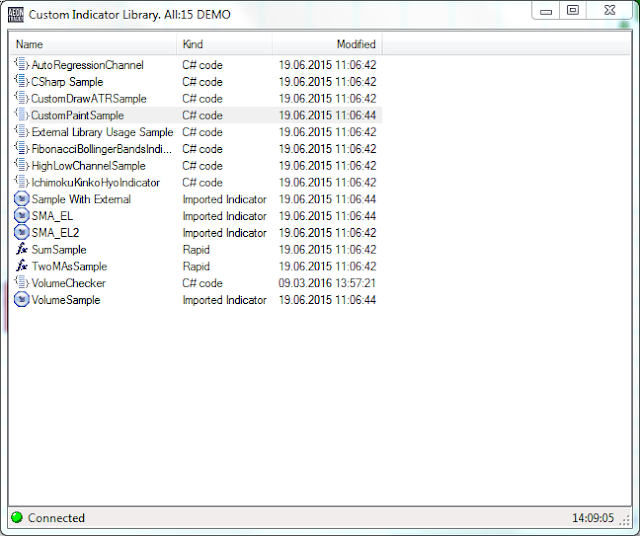The width and height of the screenshot is (640, 536).
Task: Click the Aeon Trader title bar icon
Action: pyautogui.click(x=16, y=15)
